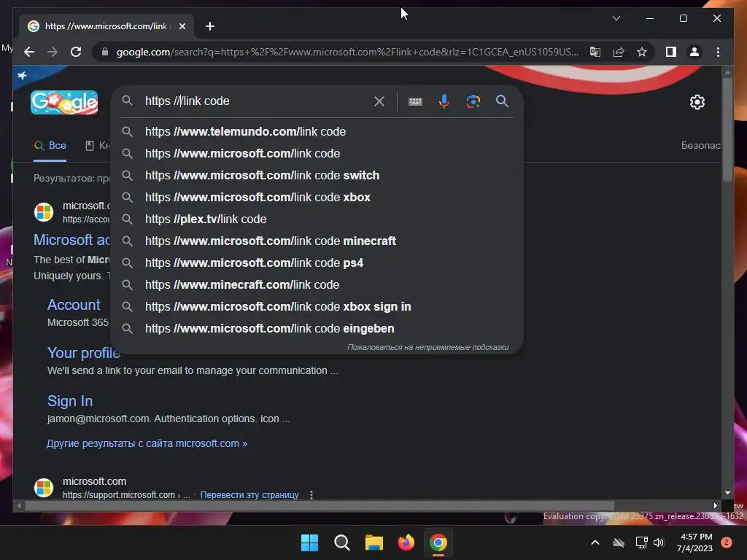747x560 pixels.
Task: Click Chrome icon in the taskbar
Action: point(438,542)
